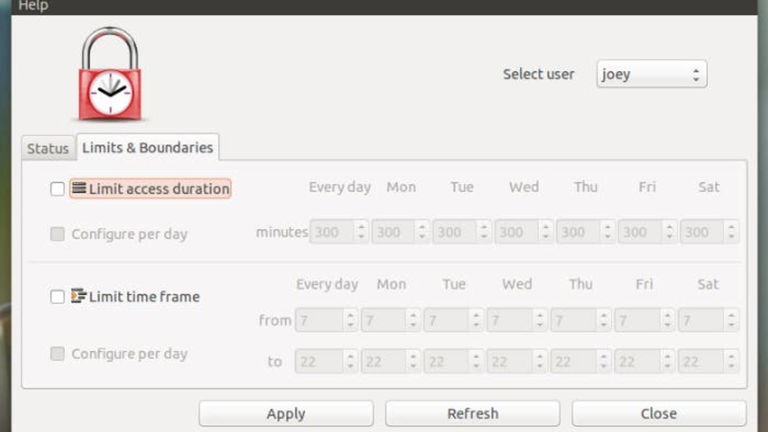Viewport: 768px width, 432px height.
Task: Enable the Limit time frame checkbox
Action: 57,297
